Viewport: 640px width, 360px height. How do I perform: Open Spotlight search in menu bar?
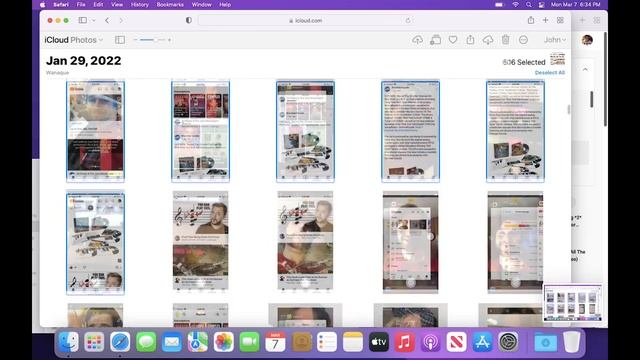point(529,4)
